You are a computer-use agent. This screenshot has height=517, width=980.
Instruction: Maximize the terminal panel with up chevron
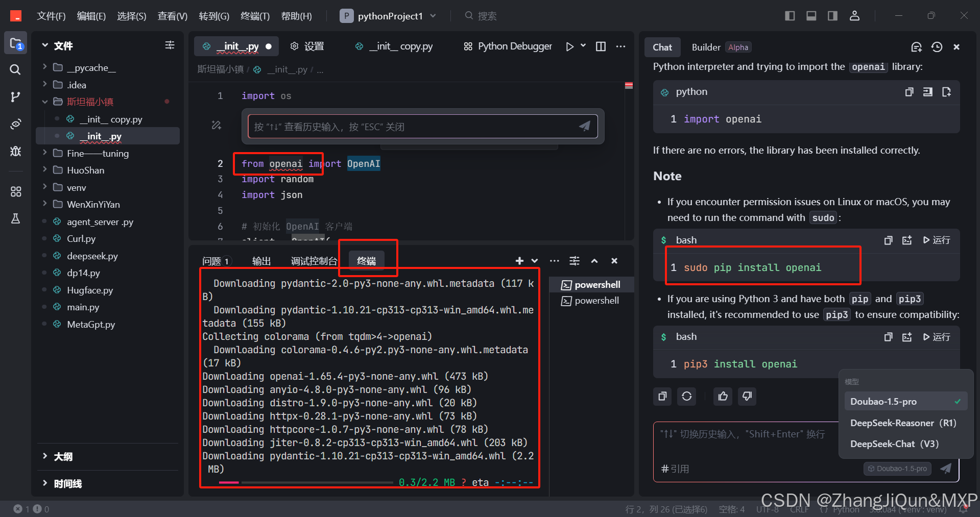(x=594, y=261)
